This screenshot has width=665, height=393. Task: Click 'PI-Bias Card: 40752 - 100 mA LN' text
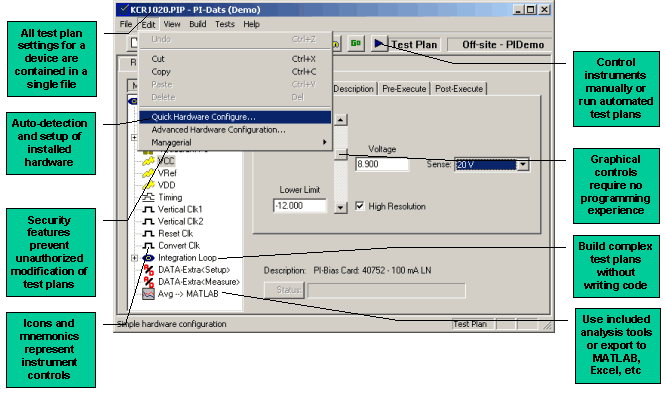[x=372, y=270]
